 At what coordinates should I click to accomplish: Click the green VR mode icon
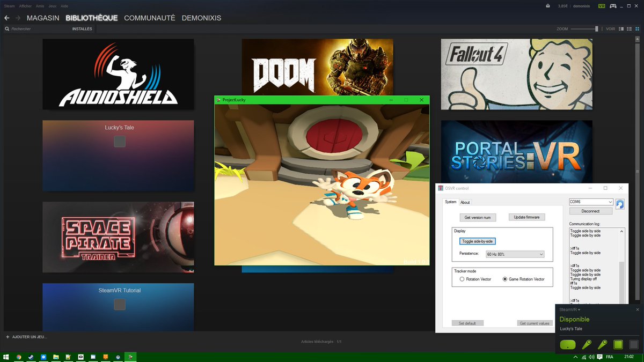tap(602, 6)
